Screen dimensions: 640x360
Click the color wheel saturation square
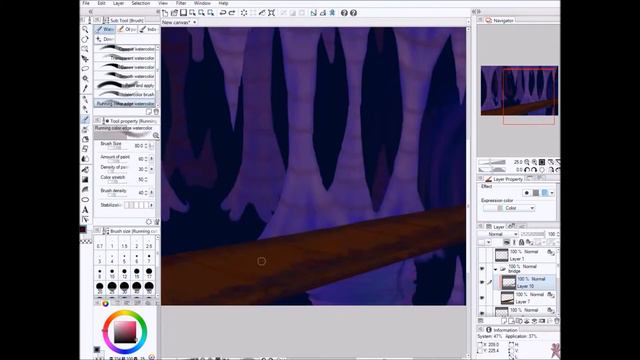(124, 332)
